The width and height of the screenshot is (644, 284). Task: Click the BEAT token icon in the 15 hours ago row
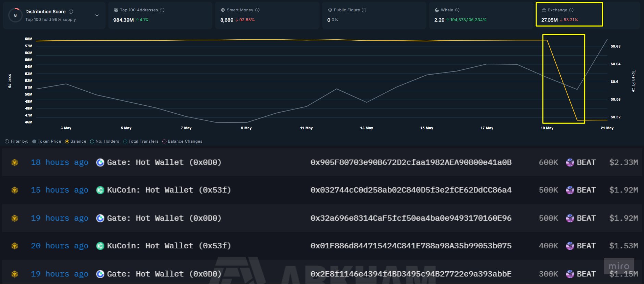[x=570, y=190]
